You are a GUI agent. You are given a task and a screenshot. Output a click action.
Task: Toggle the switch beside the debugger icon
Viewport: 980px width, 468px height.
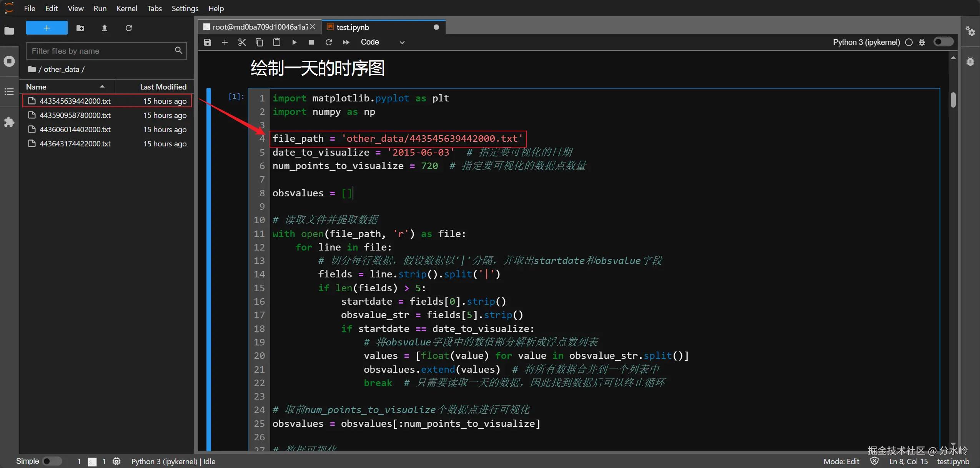943,42
